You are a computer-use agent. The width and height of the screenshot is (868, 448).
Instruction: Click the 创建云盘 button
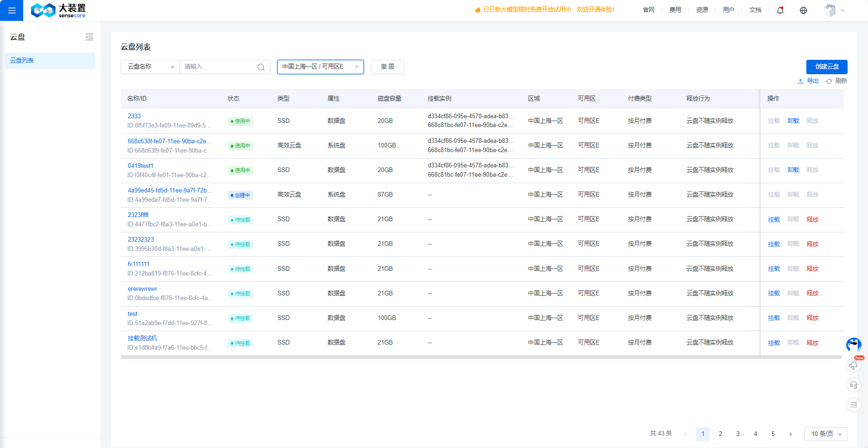click(827, 67)
